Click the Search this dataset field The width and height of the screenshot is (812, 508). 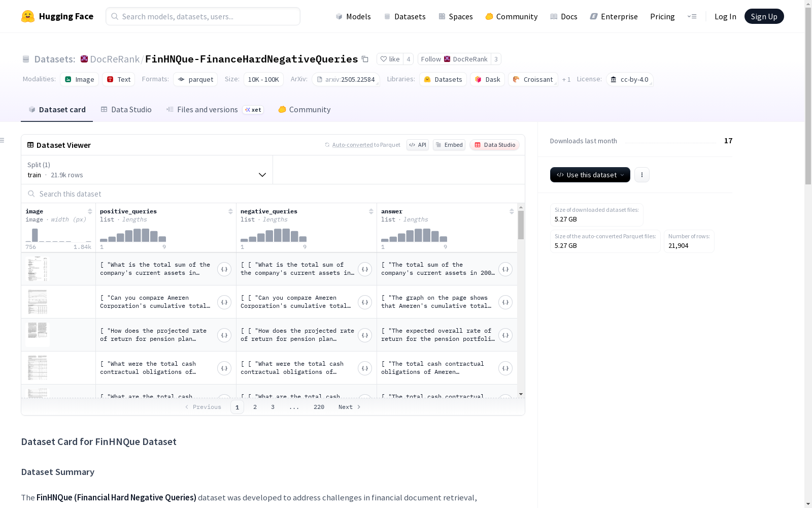click(273, 194)
